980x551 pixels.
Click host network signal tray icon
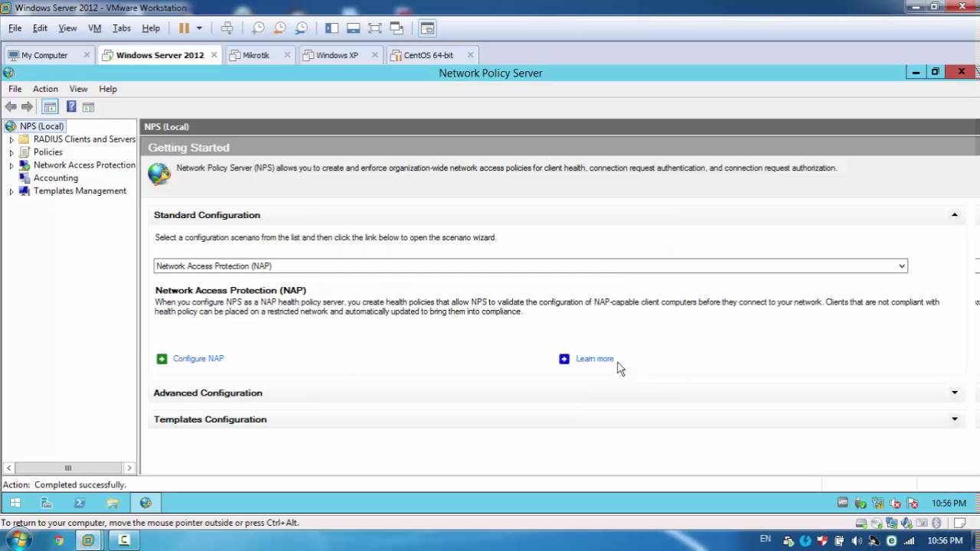pos(910,541)
